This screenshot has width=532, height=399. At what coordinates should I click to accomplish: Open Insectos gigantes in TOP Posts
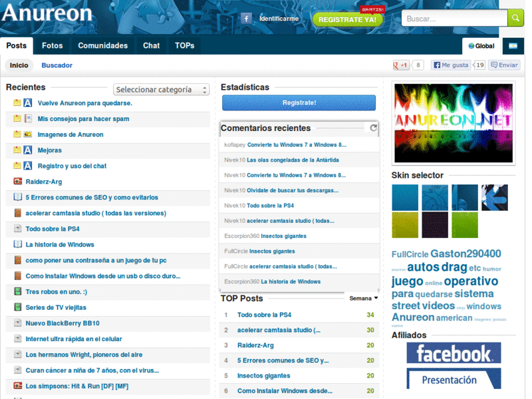pos(263,376)
